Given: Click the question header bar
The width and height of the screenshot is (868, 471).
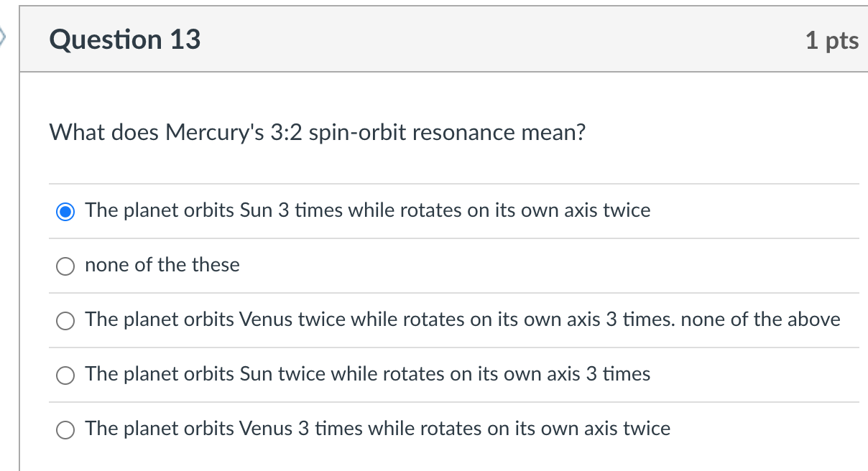Looking at the screenshot, I should point(431,39).
